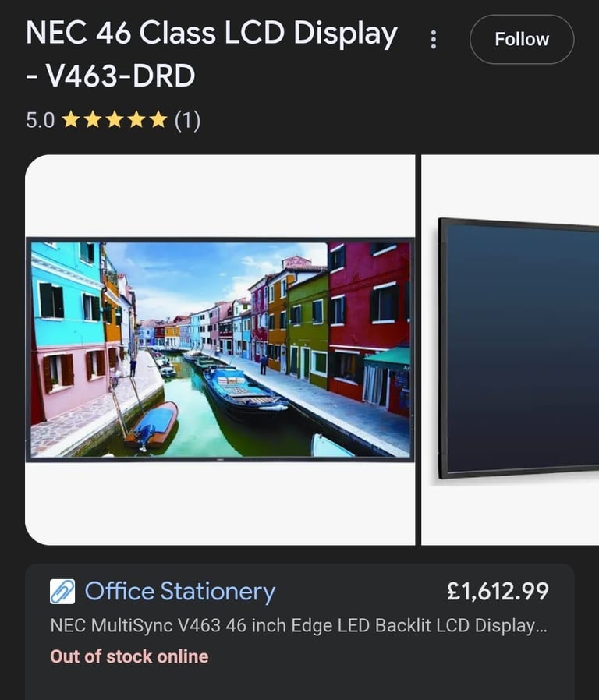Image resolution: width=599 pixels, height=700 pixels.
Task: Open the (1) review count
Action: click(187, 121)
